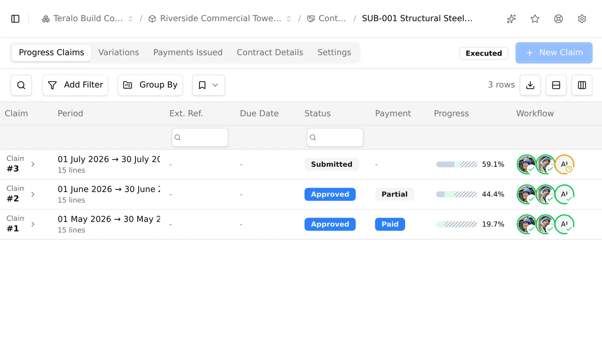
Task: Sort by Progress column header
Action: coord(451,114)
